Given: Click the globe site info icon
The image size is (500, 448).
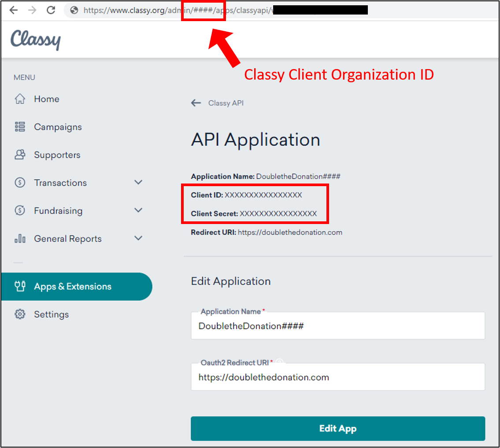Looking at the screenshot, I should point(74,11).
